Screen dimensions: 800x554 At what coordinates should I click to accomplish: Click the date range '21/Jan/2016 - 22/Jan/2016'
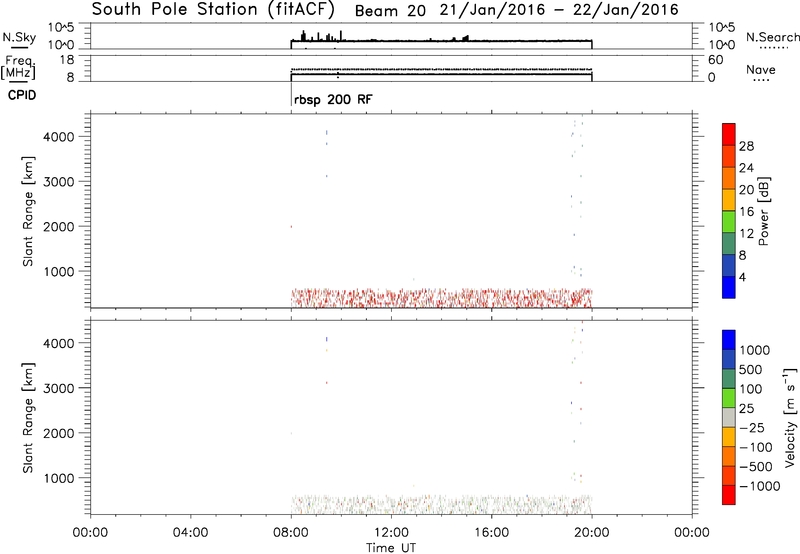click(559, 10)
